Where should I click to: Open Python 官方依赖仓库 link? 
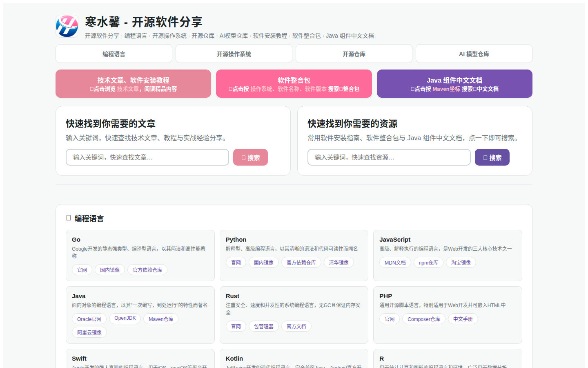pyautogui.click(x=301, y=263)
